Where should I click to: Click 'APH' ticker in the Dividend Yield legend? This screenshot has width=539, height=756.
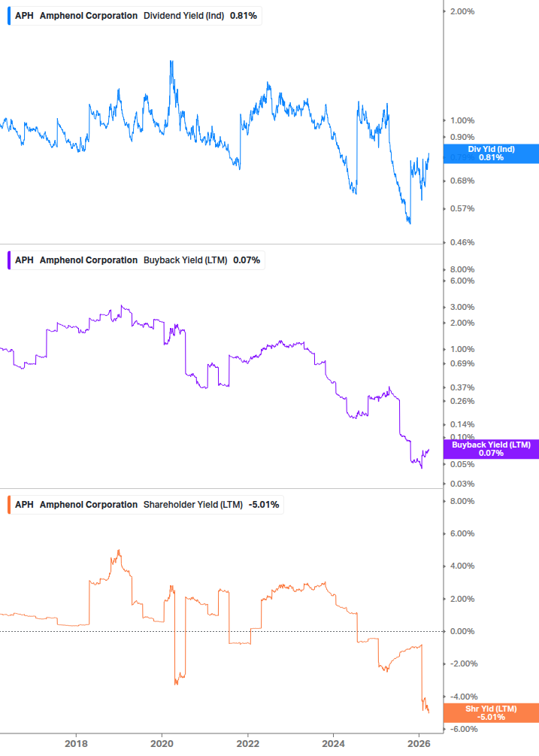coord(24,16)
